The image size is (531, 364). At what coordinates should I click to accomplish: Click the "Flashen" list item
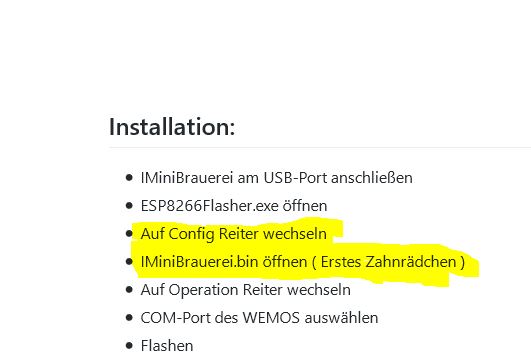tap(167, 346)
